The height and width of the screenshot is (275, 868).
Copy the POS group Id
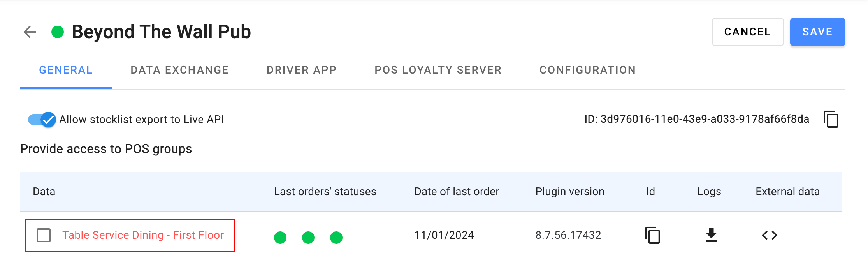pyautogui.click(x=652, y=235)
